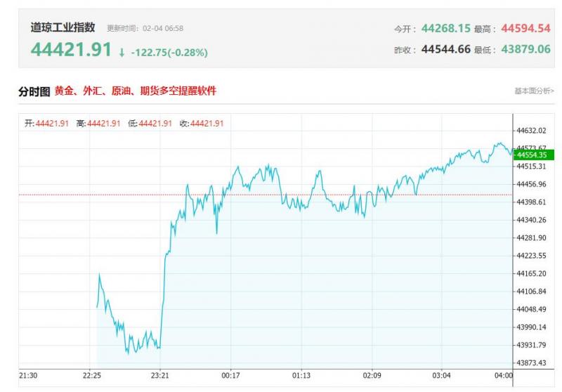
Task: Click the green down arrow beside 44421.91
Action: [122, 52]
